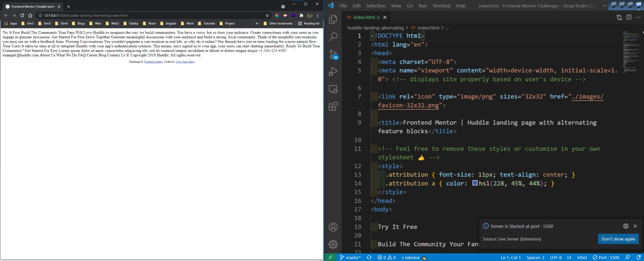
Task: Open the Extensions view
Action: tap(333, 107)
